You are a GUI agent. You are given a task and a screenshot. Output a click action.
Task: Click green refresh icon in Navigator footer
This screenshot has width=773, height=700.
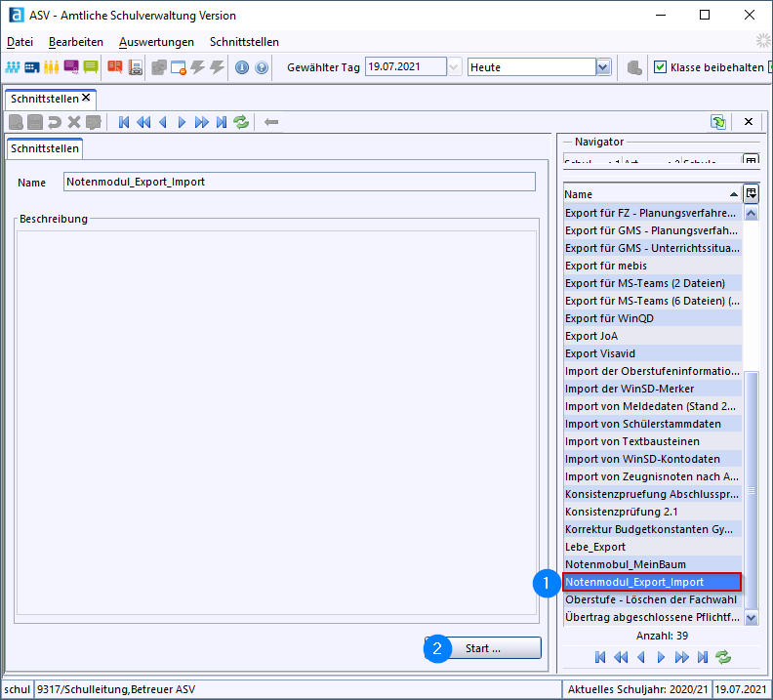[723, 657]
